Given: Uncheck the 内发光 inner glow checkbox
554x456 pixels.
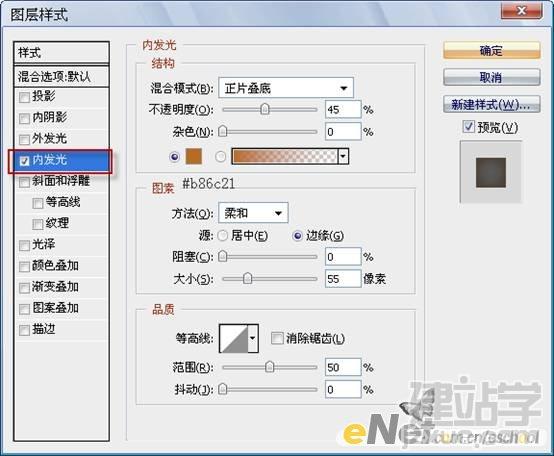Looking at the screenshot, I should [24, 161].
